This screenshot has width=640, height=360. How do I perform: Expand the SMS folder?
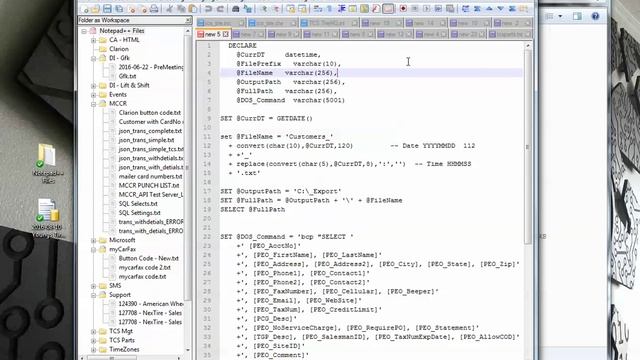[93, 286]
